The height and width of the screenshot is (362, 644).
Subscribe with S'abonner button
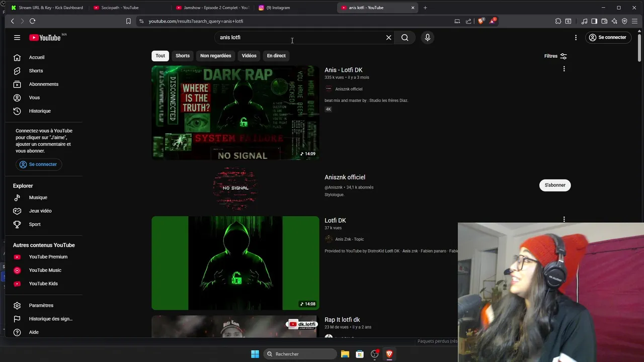tap(555, 185)
